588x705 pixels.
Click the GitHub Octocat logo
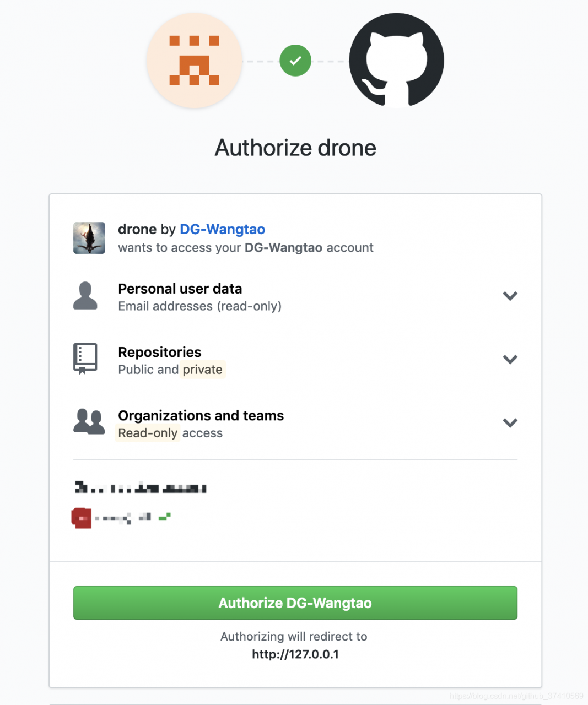coord(397,60)
